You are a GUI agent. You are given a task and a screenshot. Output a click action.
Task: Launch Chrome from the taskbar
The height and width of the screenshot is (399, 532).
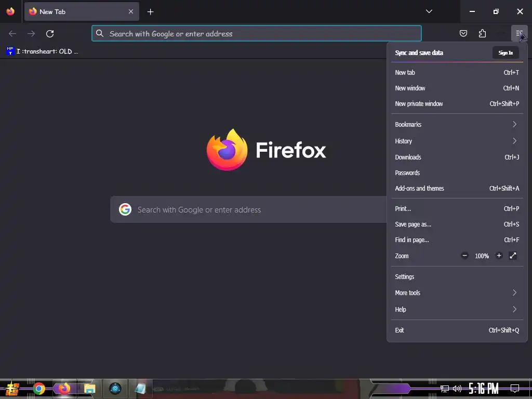(38, 389)
